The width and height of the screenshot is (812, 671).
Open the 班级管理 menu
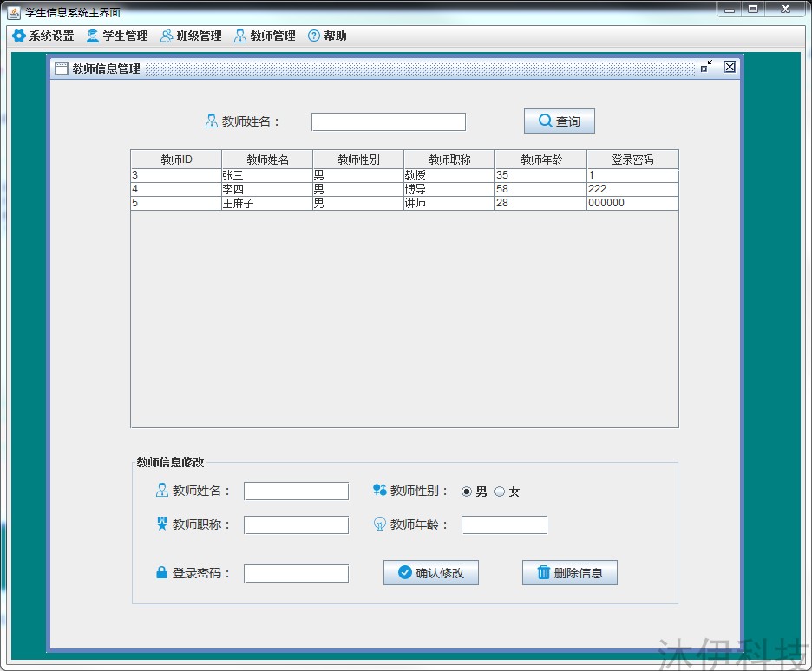[x=191, y=36]
